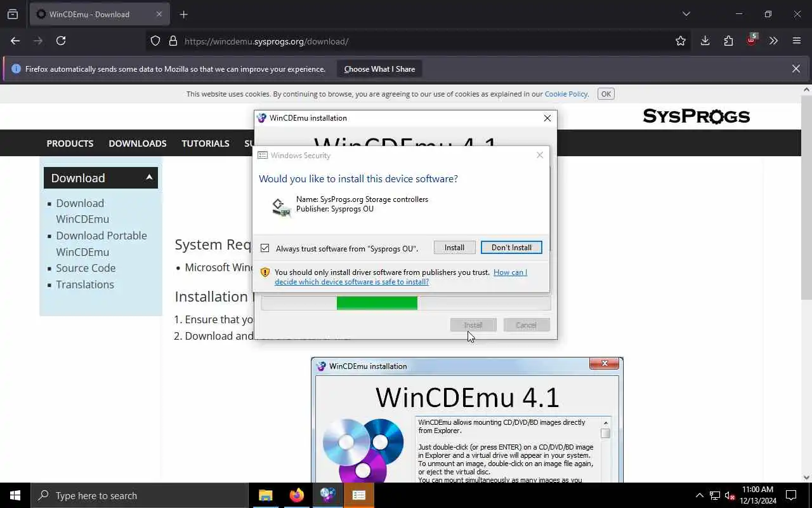Click the SysProgs logo

[697, 116]
